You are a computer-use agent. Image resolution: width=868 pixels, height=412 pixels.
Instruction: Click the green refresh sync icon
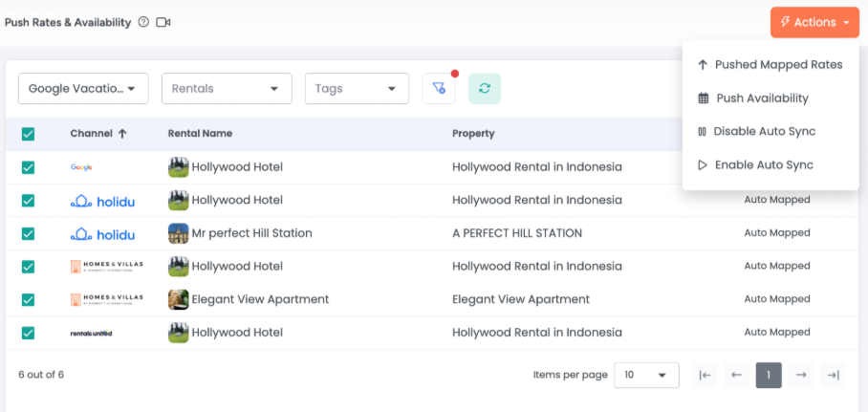coord(485,88)
